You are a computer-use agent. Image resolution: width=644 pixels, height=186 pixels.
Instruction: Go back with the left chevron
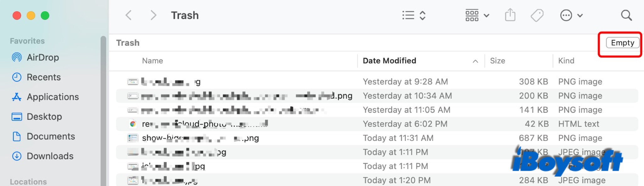click(x=128, y=15)
